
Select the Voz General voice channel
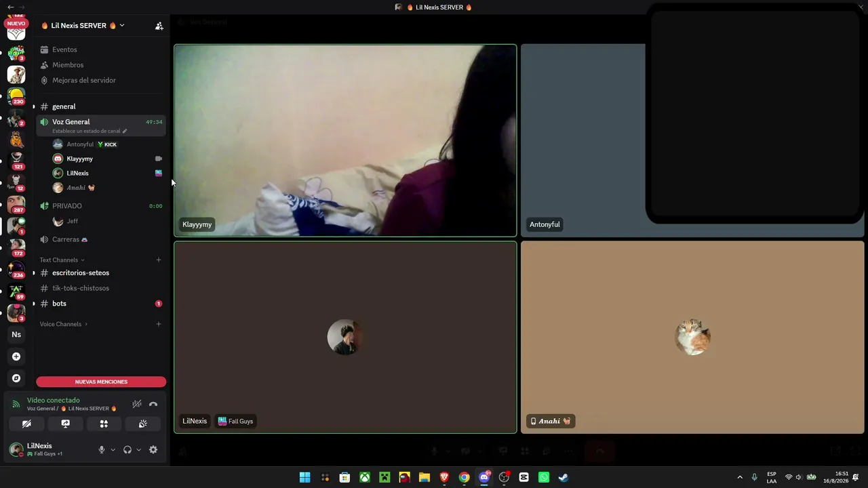(x=100, y=125)
